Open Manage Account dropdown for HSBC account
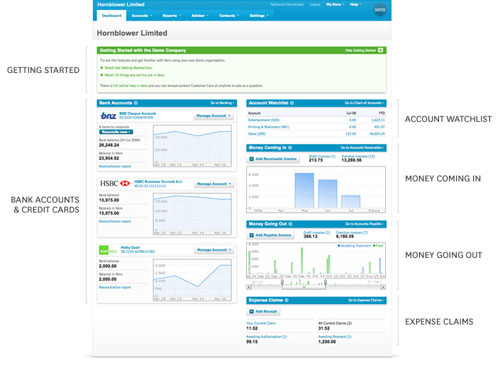The height and width of the screenshot is (367, 500). coord(213,184)
